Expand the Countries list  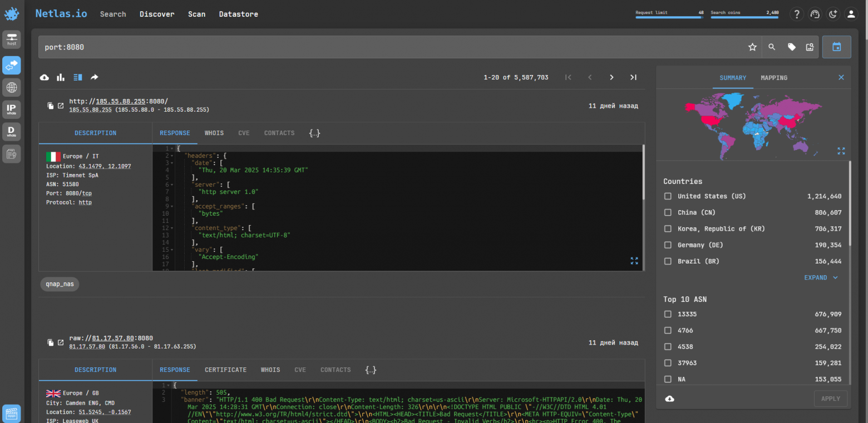(821, 277)
